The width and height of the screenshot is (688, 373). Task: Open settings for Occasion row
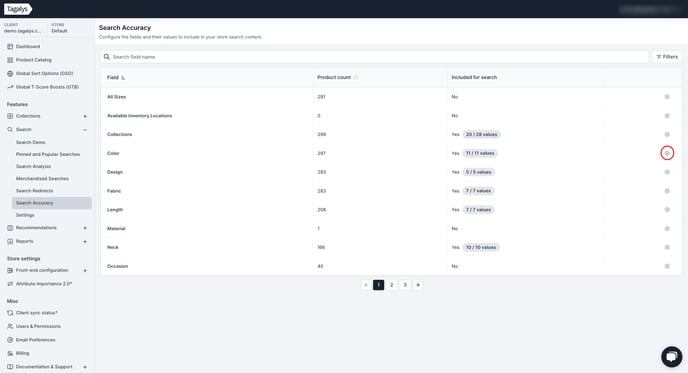(x=667, y=266)
